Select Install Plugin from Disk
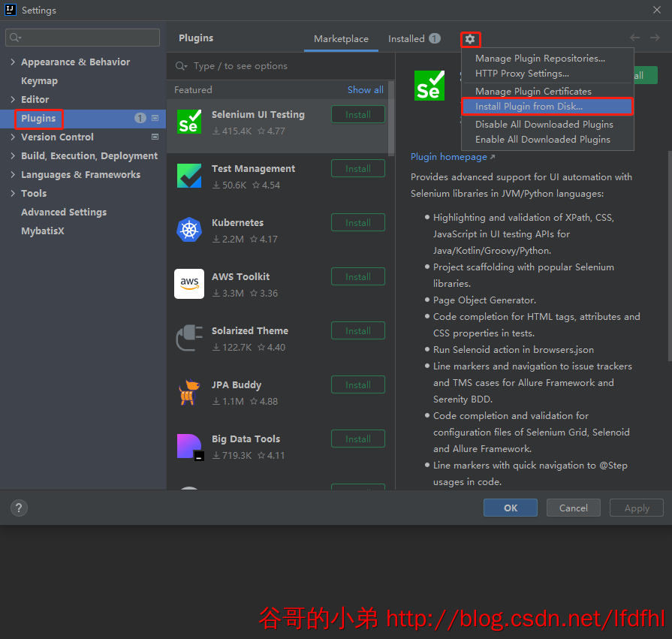 pos(547,107)
